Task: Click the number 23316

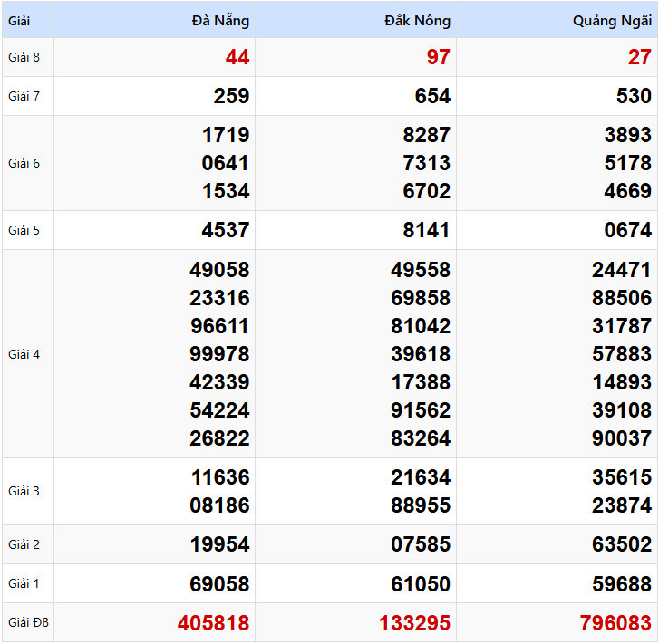Action: (x=219, y=298)
